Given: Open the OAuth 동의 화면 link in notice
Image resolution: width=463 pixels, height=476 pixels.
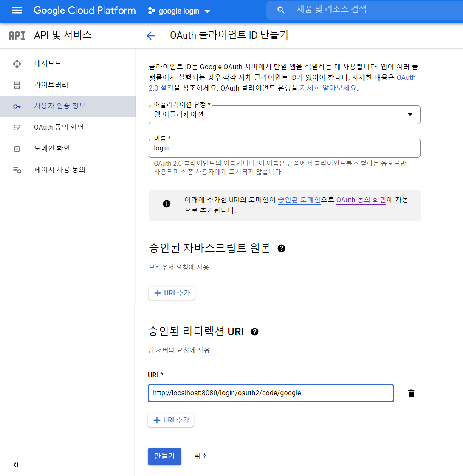Looking at the screenshot, I should tap(361, 200).
